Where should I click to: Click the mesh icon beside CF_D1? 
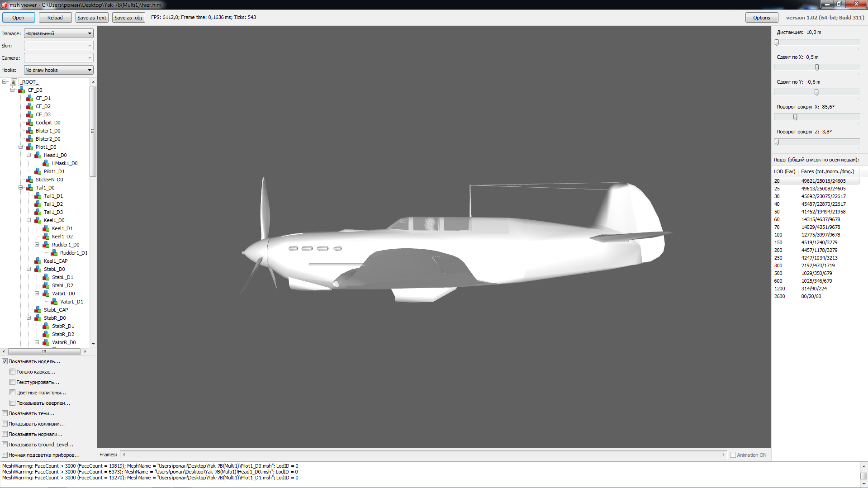[29, 98]
